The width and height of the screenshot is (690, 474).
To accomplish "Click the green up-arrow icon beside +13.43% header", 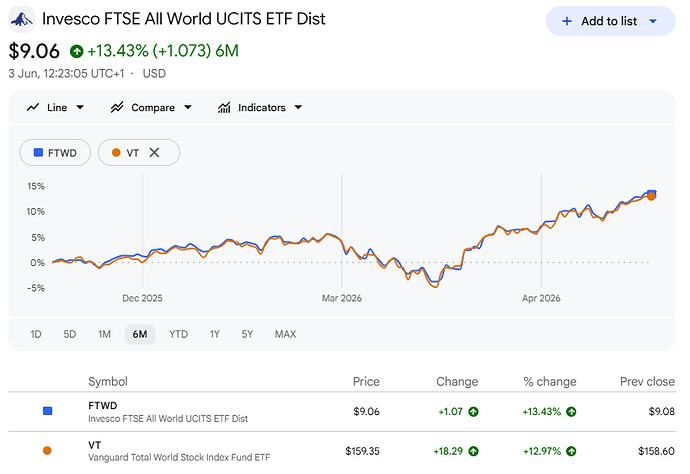I will click(x=77, y=51).
